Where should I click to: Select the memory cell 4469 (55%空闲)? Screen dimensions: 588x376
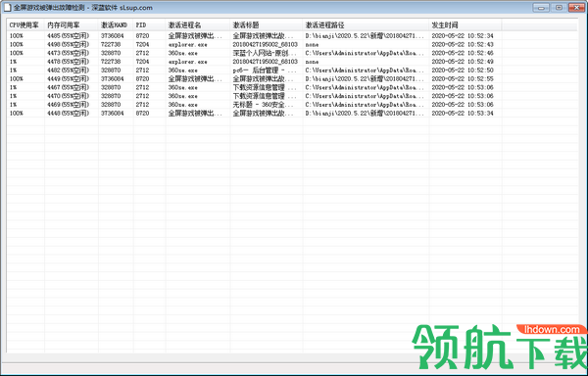(x=69, y=105)
